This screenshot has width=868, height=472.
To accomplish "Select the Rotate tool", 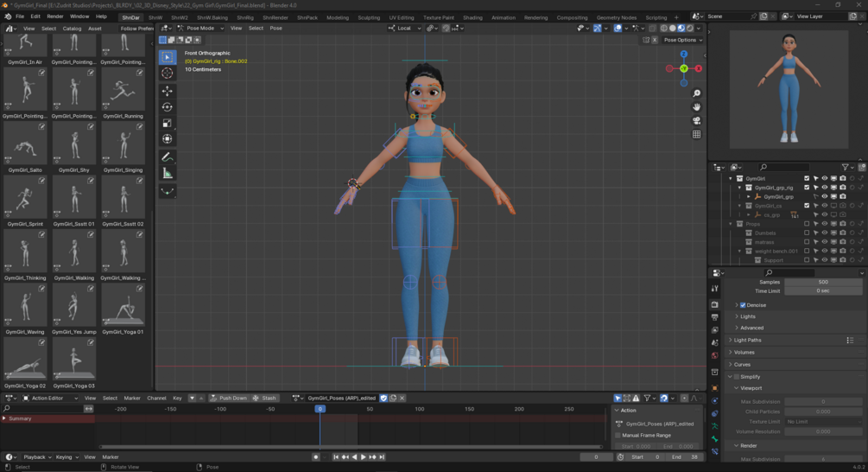I will click(168, 107).
